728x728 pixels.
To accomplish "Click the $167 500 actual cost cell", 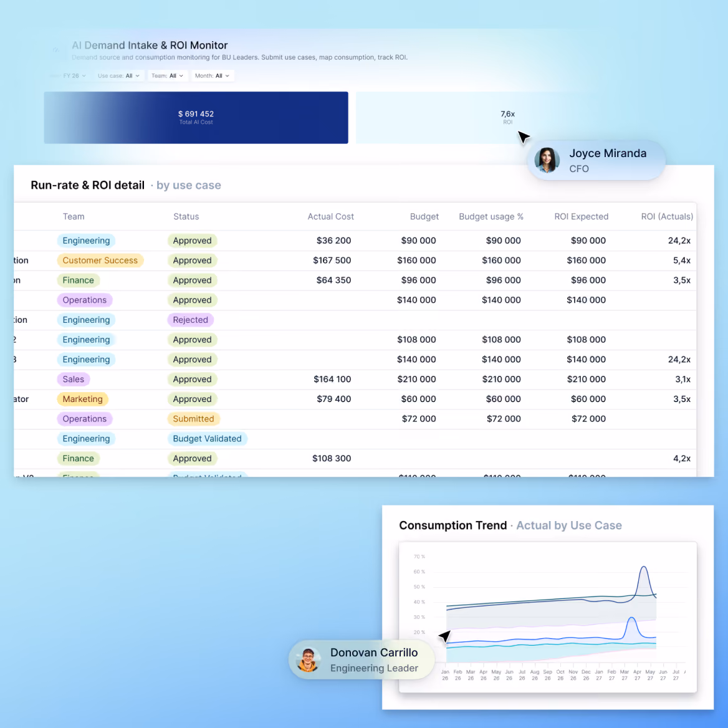I will tap(332, 261).
